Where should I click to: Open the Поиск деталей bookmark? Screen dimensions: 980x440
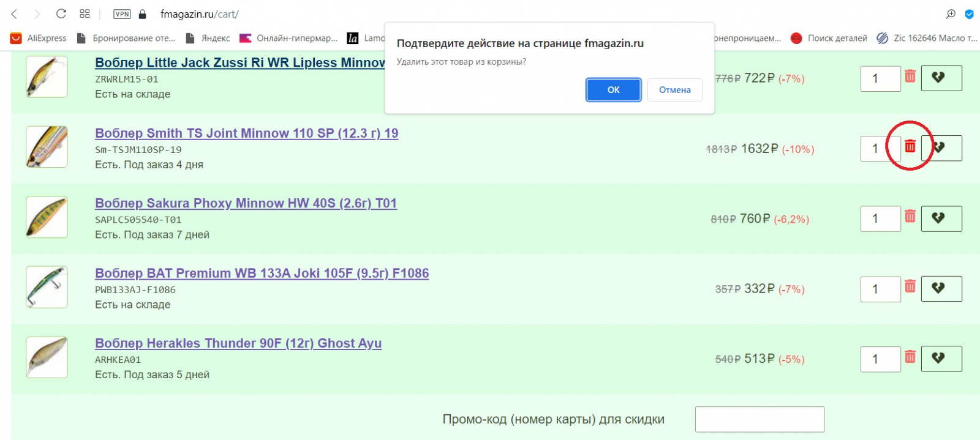coord(829,38)
